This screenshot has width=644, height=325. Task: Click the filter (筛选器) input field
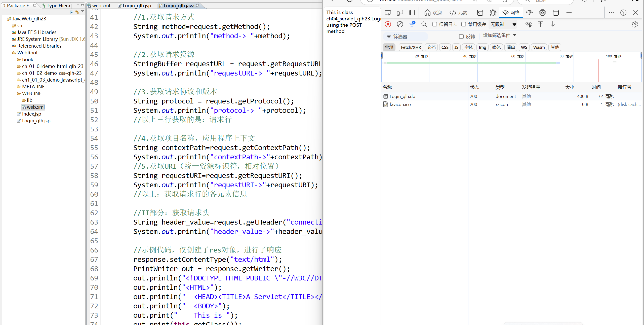pyautogui.click(x=406, y=37)
